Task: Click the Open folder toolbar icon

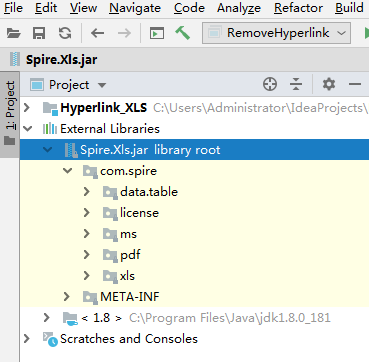Action: click(x=14, y=33)
